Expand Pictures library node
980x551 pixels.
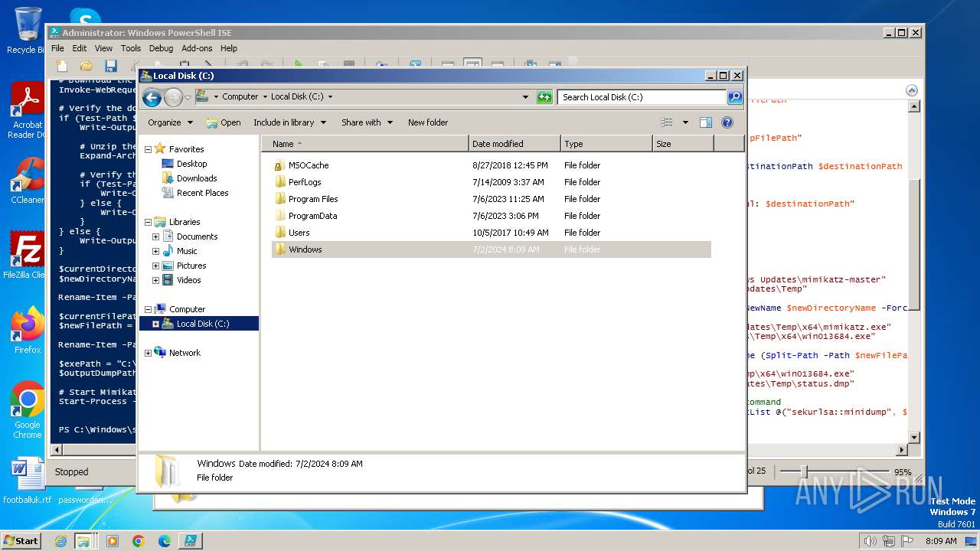pos(155,266)
